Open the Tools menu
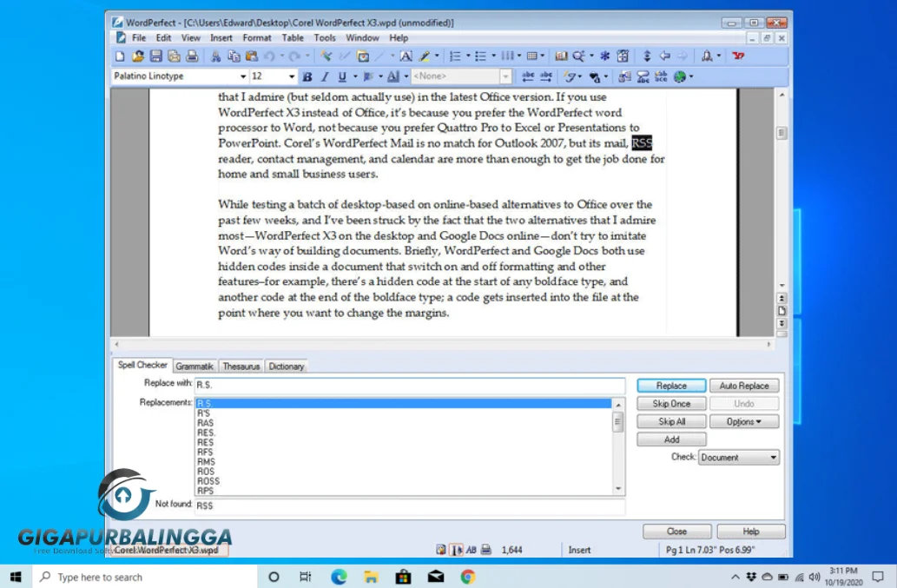 coord(325,37)
